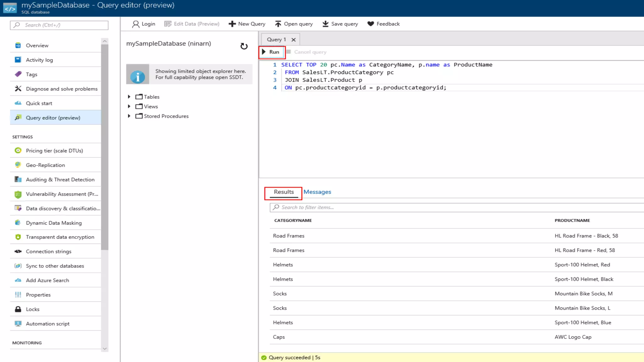Viewport: 644px width, 362px height.
Task: Select the 'HL Road Frame - Black, 58' cell
Action: [586, 236]
